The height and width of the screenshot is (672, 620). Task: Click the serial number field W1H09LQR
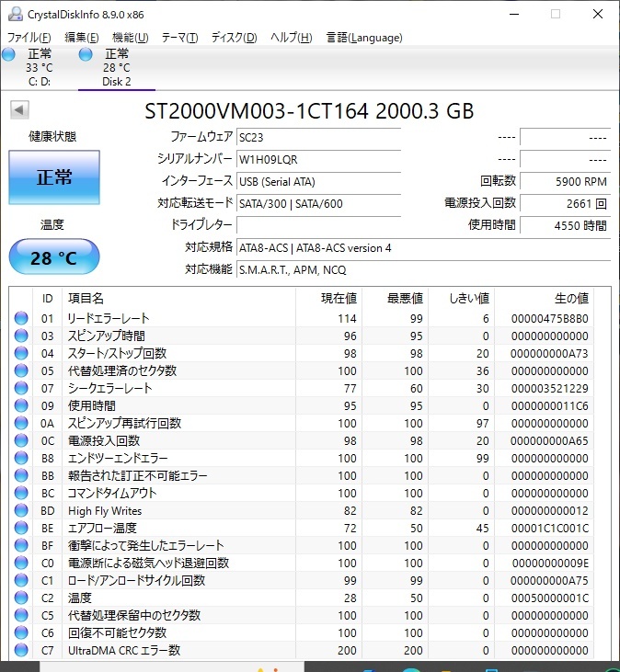point(318,159)
